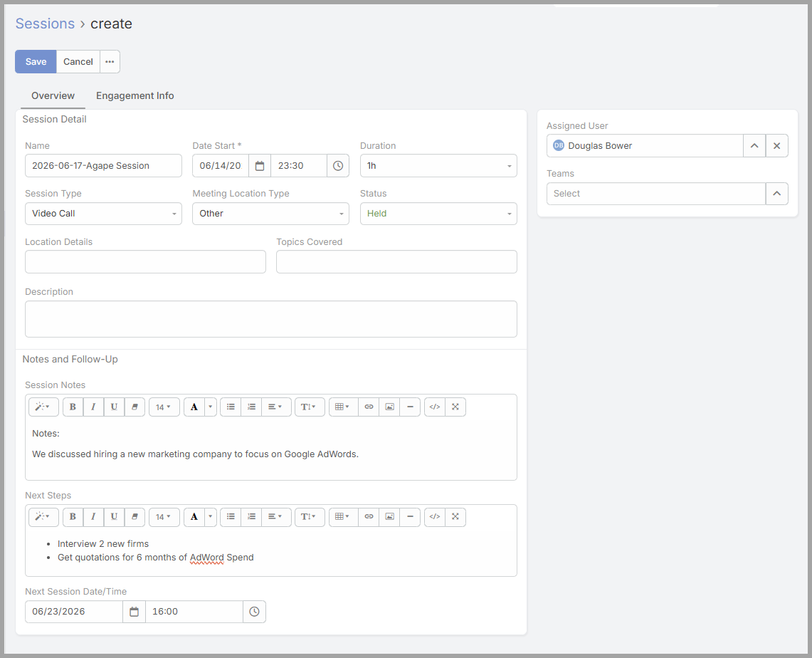Open the Date Start calendar picker
This screenshot has height=658, width=812.
pyautogui.click(x=260, y=166)
